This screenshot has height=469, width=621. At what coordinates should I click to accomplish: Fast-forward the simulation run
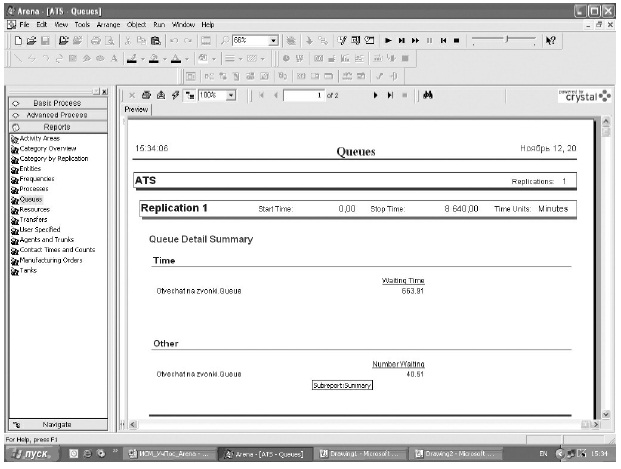(415, 40)
